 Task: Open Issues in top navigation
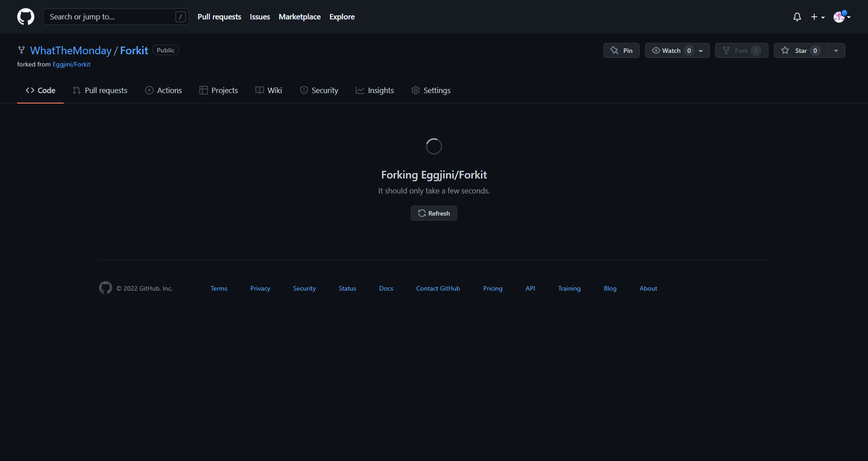pos(260,17)
